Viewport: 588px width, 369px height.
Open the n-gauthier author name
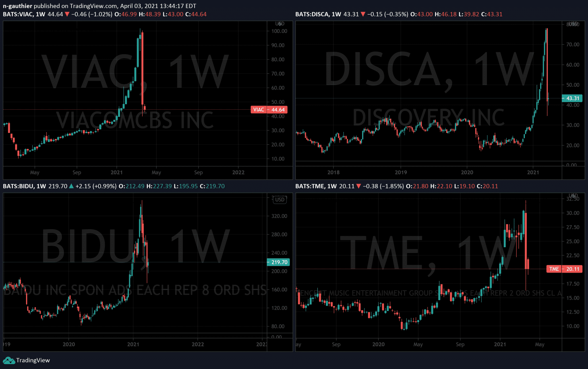tap(18, 6)
